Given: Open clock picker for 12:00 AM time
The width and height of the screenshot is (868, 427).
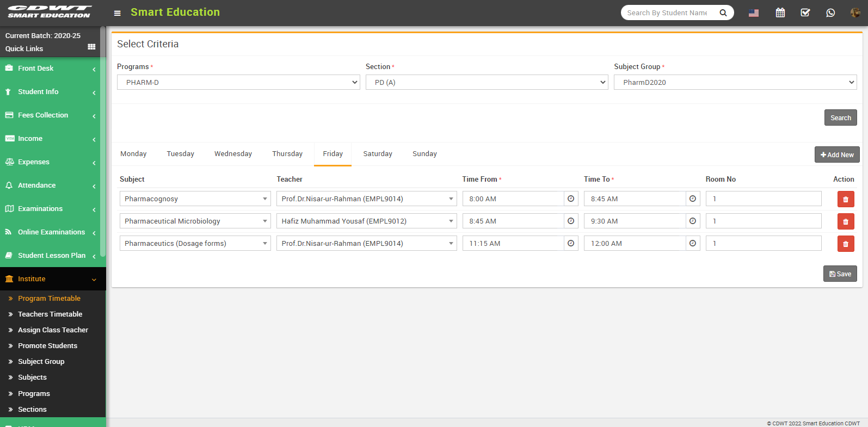Looking at the screenshot, I should tap(693, 243).
